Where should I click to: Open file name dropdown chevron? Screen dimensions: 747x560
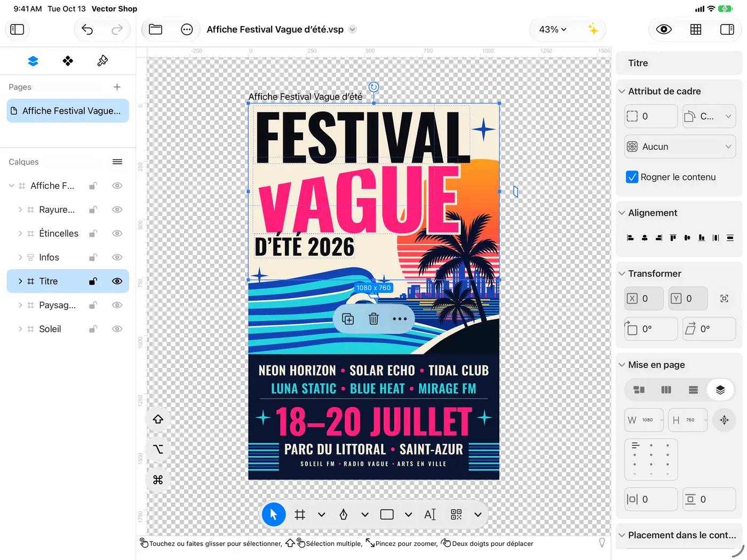point(353,29)
